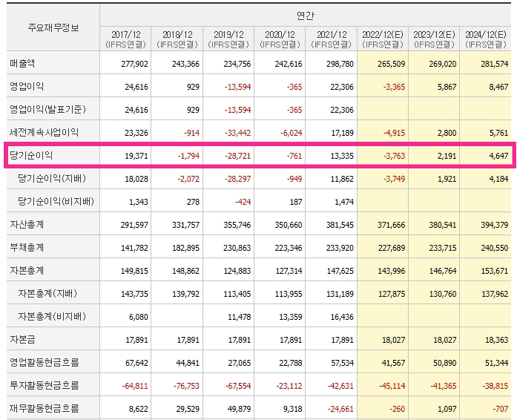Select 영업활동현금흐름 value 67,642
The width and height of the screenshot is (517, 420).
tap(136, 363)
